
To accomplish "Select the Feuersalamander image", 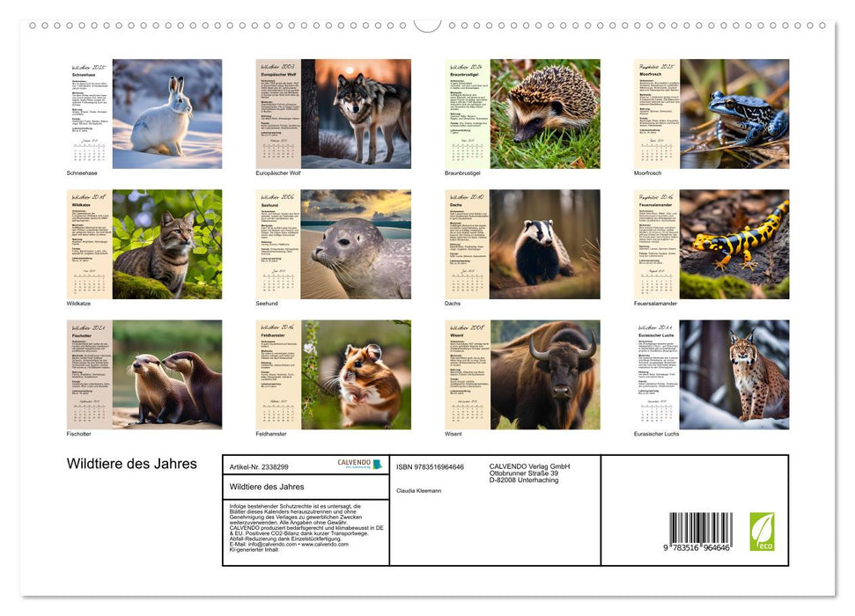I will pyautogui.click(x=734, y=245).
